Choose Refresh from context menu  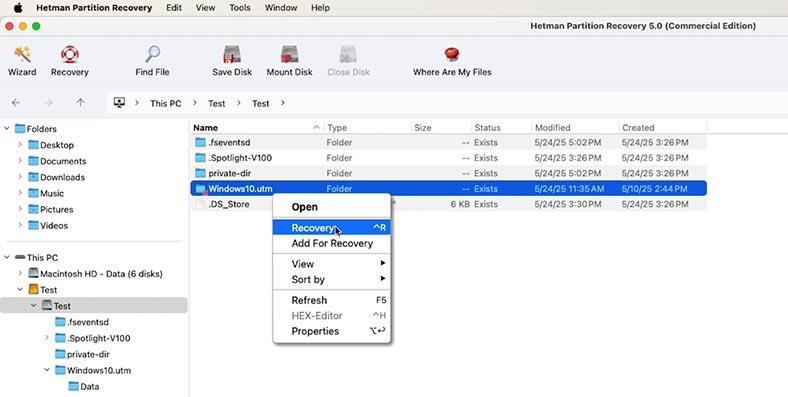[332, 301]
